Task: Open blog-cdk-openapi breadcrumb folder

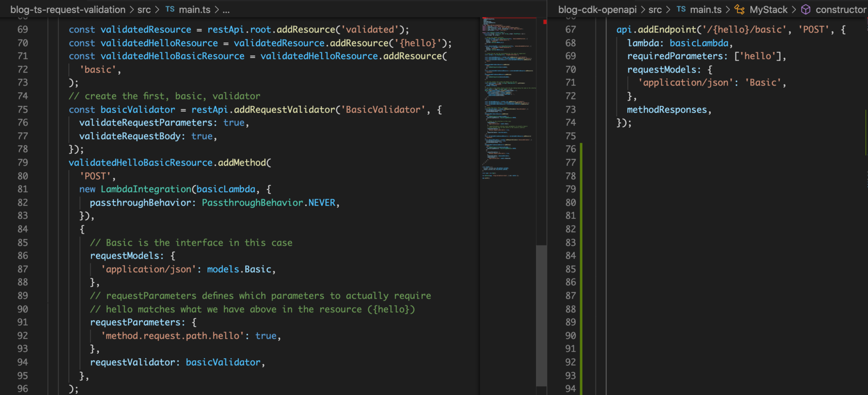Action: click(x=597, y=9)
